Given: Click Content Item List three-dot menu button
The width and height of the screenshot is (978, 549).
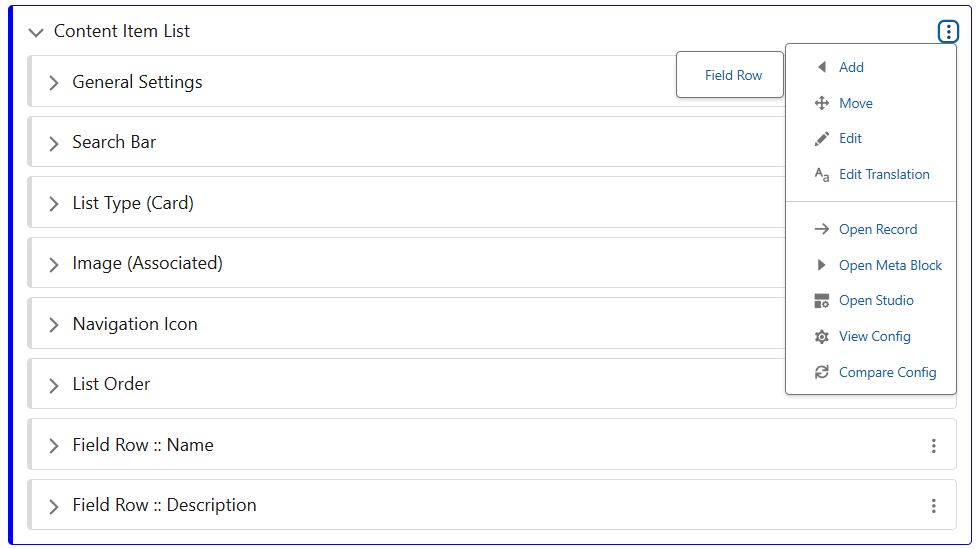Looking at the screenshot, I should click(x=948, y=32).
